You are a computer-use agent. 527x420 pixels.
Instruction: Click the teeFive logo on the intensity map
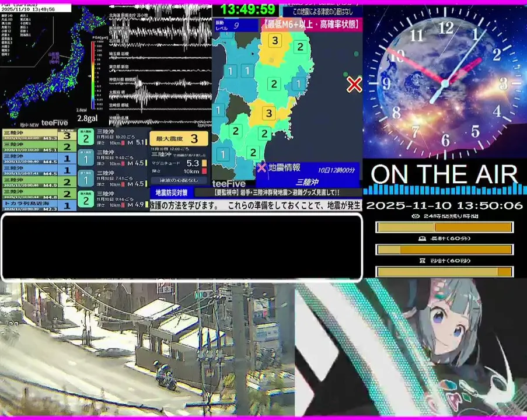click(229, 184)
